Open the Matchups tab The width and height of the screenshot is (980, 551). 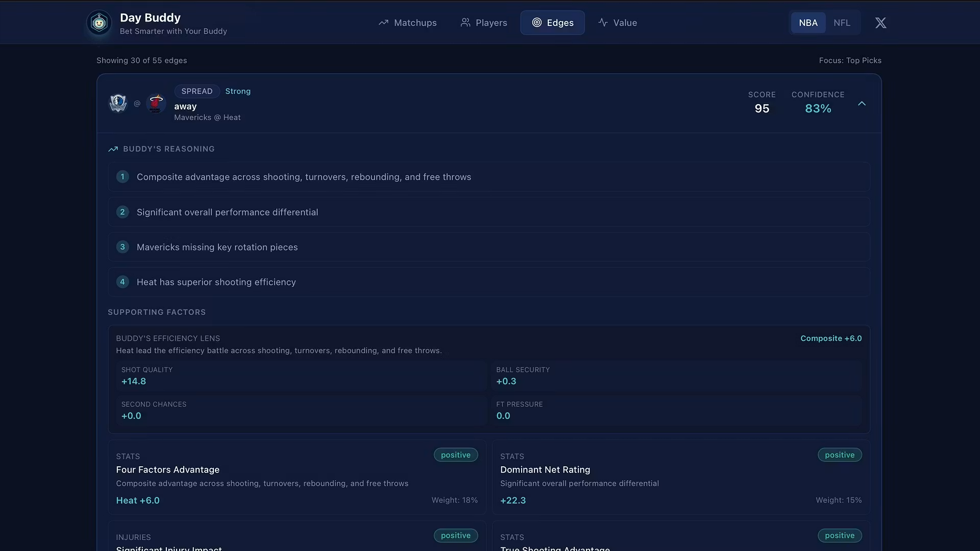[x=407, y=23]
